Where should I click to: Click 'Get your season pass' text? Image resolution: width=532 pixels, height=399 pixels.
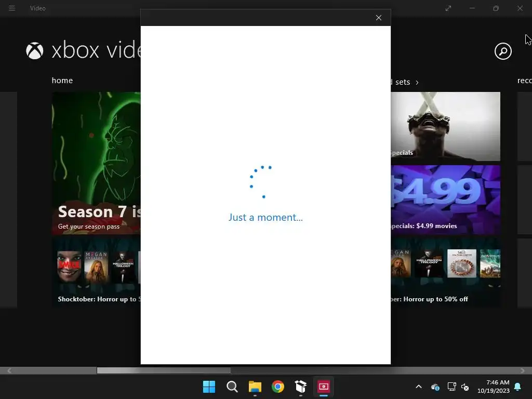pos(89,227)
